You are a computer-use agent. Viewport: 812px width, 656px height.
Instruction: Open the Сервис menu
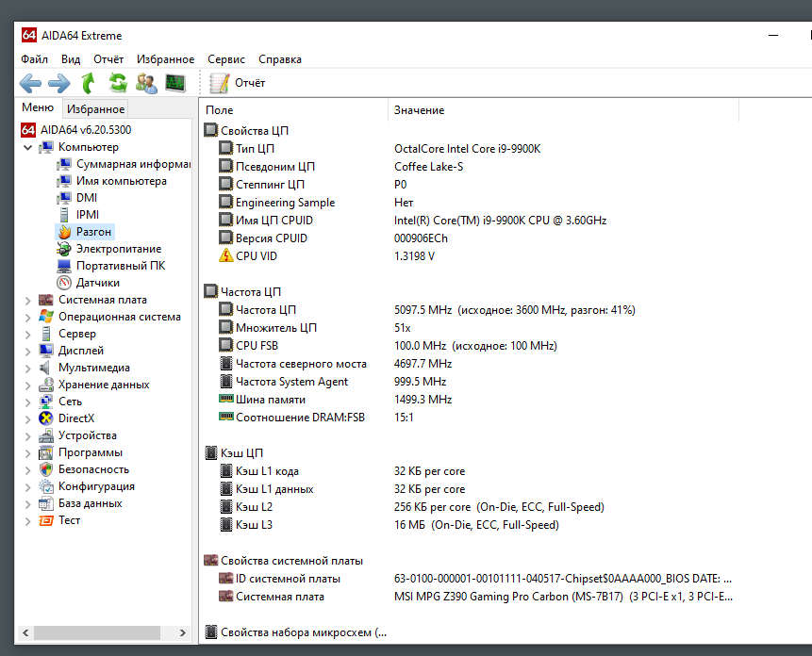click(x=226, y=59)
